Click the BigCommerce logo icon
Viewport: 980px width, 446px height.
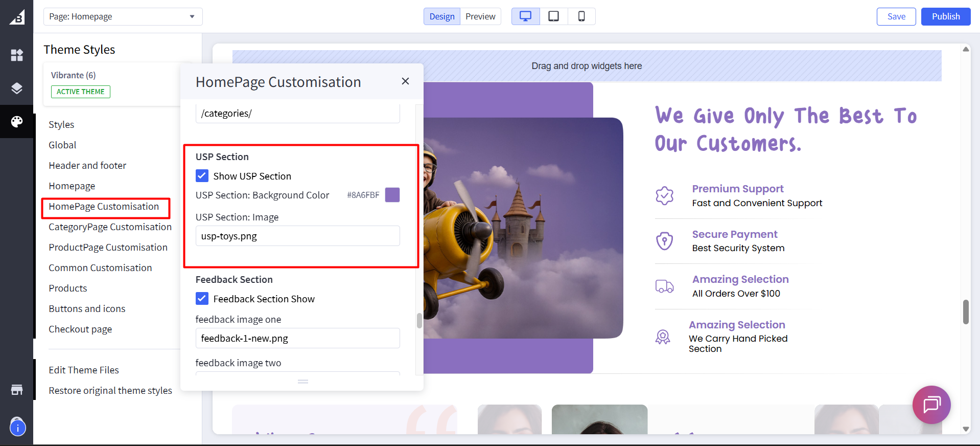[17, 17]
